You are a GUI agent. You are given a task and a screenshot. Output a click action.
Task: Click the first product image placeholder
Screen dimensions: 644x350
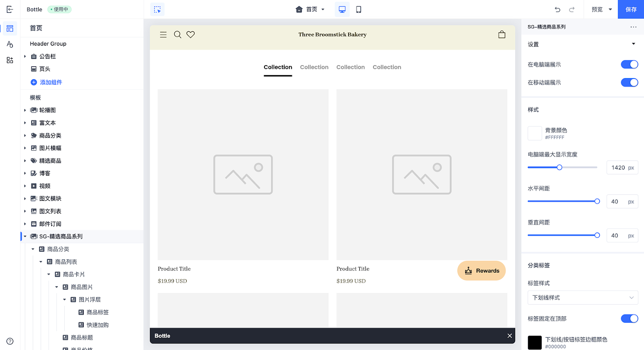[x=243, y=175]
